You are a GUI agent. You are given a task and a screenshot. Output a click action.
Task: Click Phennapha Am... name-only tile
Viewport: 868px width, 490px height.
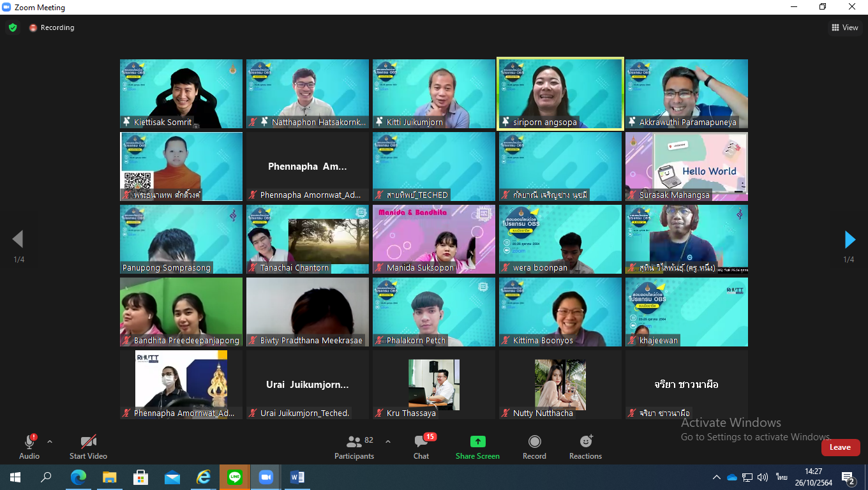(x=308, y=167)
